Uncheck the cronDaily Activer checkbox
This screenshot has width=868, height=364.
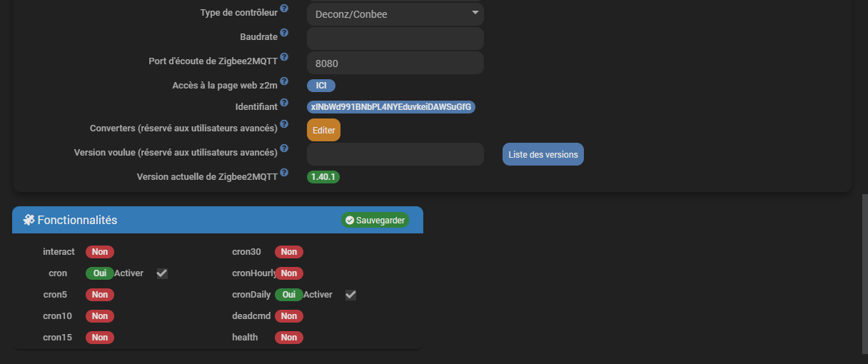[x=350, y=295]
